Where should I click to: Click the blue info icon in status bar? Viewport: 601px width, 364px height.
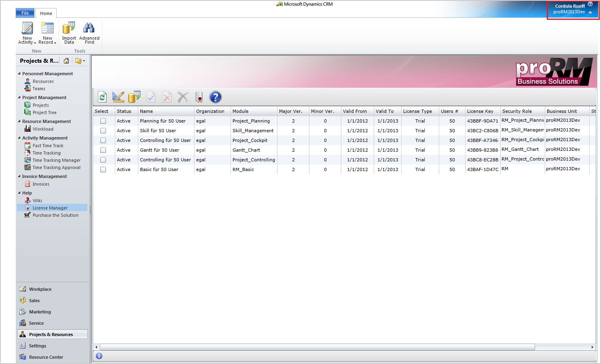point(99,356)
